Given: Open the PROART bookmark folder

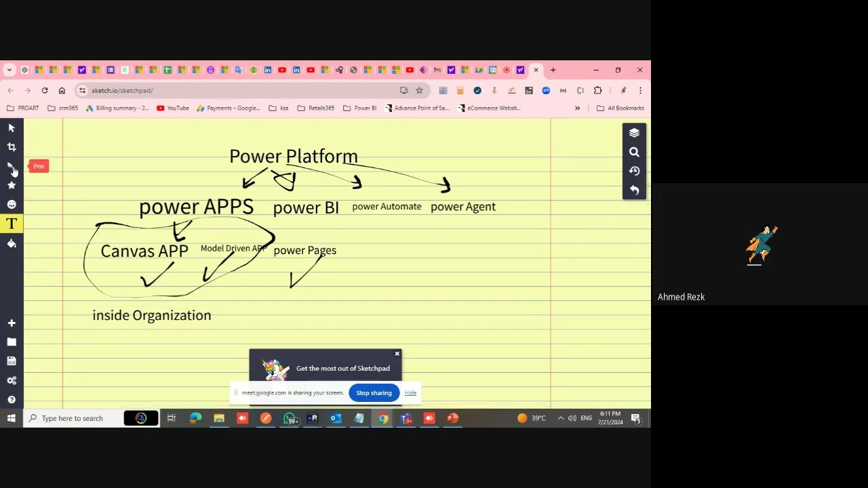Looking at the screenshot, I should (23, 108).
